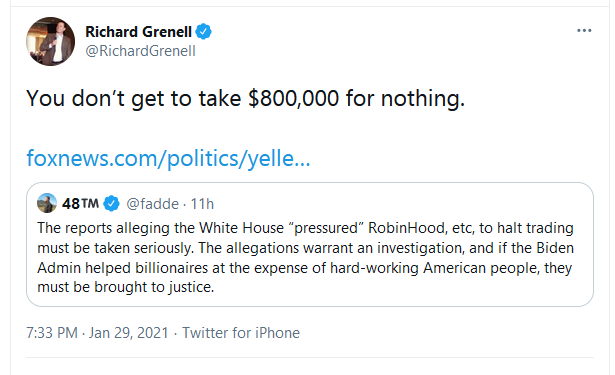The image size is (615, 375).
Task: Click "White House" in the quoted text
Action: 241,228
